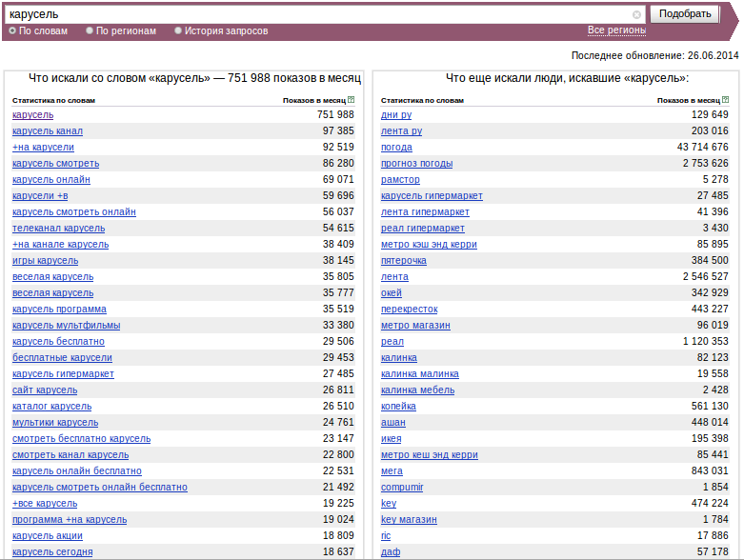Open the 'ric' link
Image resolution: width=744 pixels, height=560 pixels.
tap(386, 535)
